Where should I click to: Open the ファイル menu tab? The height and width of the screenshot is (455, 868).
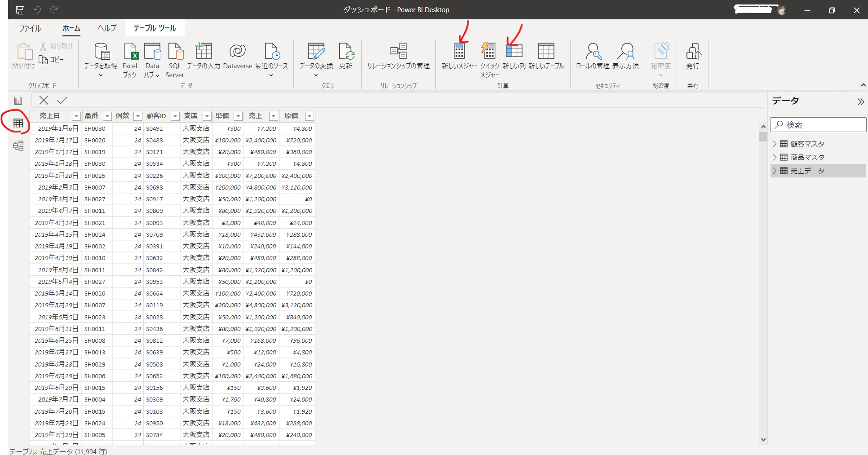(30, 28)
